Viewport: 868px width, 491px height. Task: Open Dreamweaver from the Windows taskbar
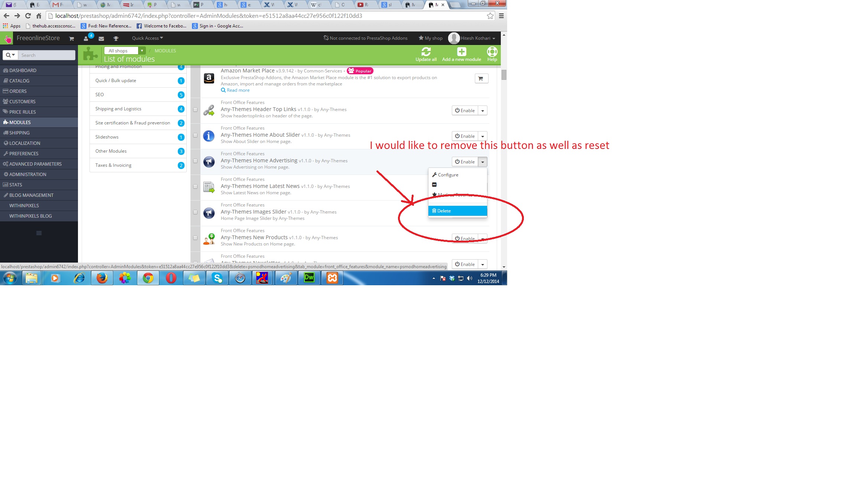(309, 278)
